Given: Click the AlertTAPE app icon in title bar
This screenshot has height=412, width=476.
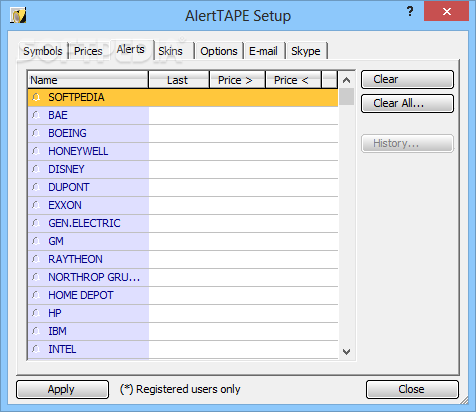Looking at the screenshot, I should click(x=18, y=16).
